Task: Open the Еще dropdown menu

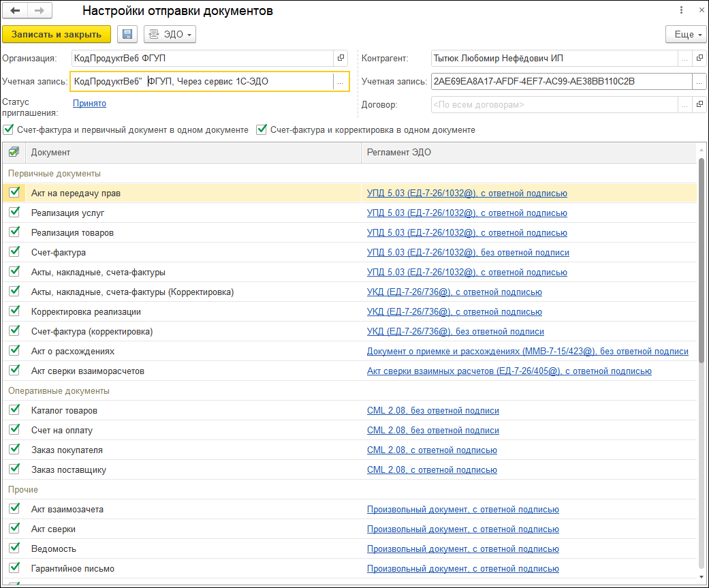Action: tap(684, 34)
